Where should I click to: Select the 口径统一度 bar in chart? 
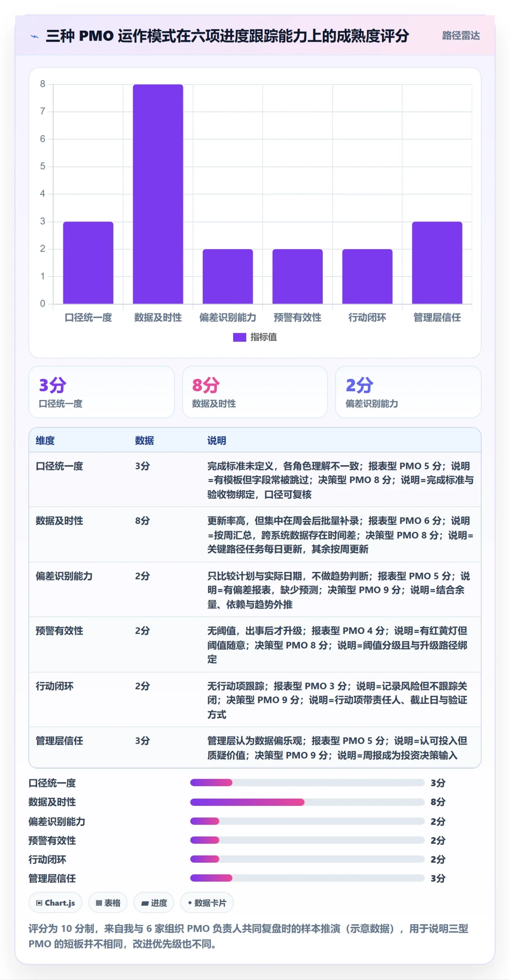pos(88,263)
